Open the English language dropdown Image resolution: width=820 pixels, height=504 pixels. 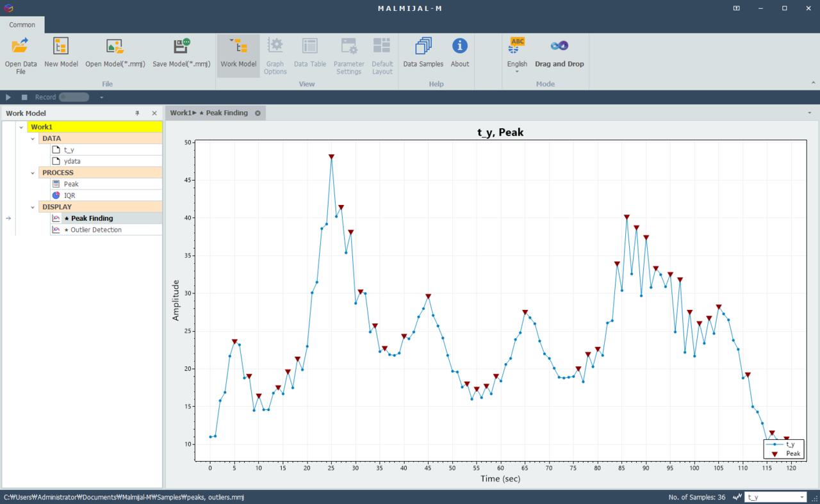coord(517,56)
